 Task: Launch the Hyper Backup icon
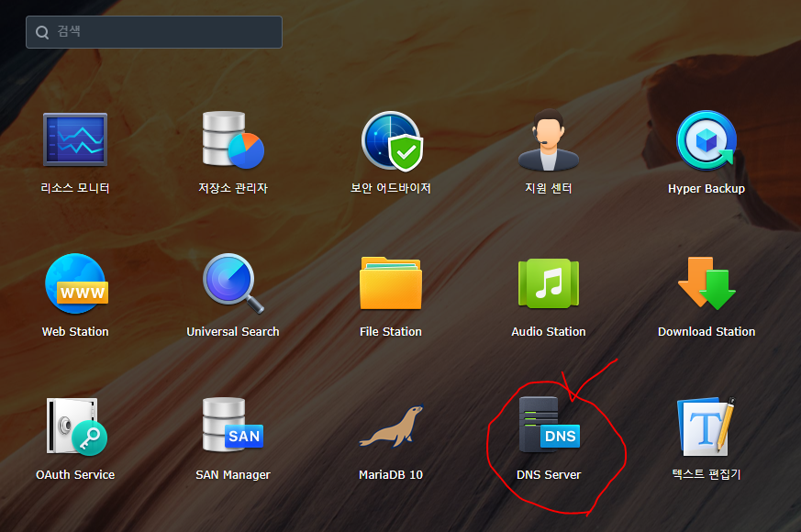(706, 140)
